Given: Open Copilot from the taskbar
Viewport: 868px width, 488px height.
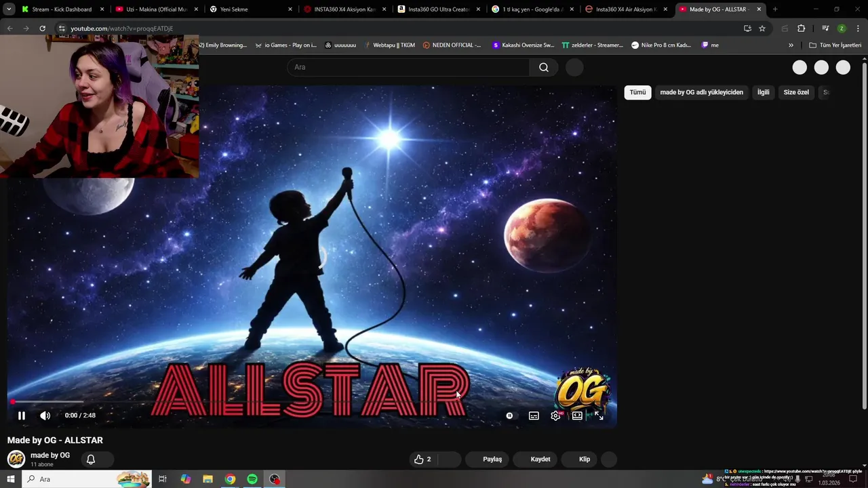Looking at the screenshot, I should click(185, 479).
